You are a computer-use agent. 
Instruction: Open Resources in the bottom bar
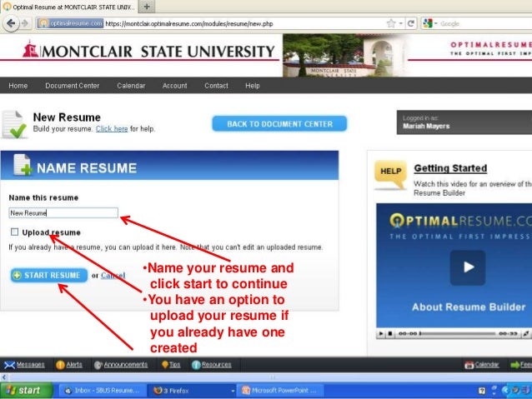pos(217,364)
